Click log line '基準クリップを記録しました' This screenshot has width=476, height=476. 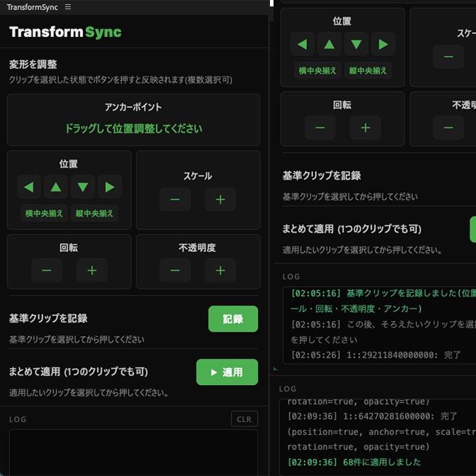[x=384, y=301]
